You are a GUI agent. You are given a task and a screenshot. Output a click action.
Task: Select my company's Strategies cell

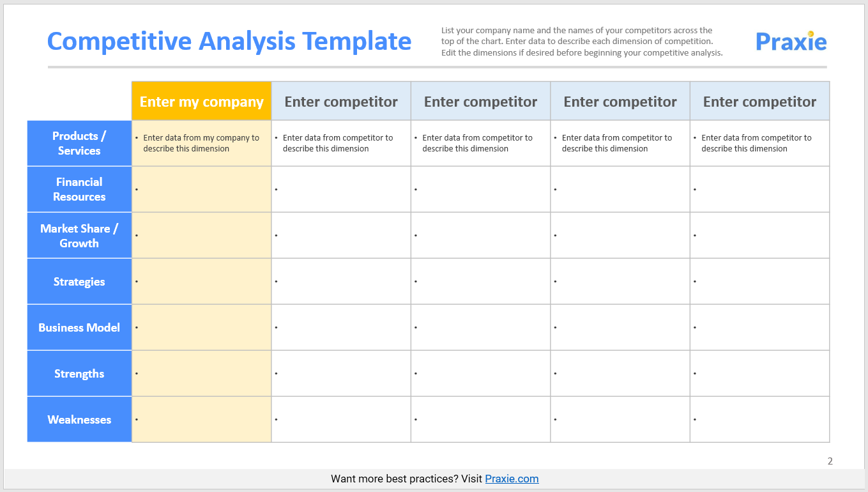click(201, 281)
